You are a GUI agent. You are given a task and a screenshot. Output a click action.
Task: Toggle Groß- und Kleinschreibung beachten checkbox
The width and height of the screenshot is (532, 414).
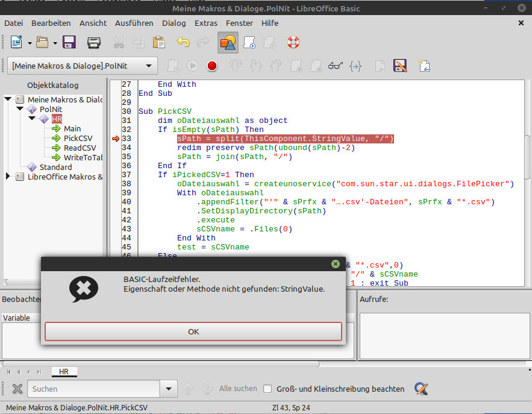point(268,389)
